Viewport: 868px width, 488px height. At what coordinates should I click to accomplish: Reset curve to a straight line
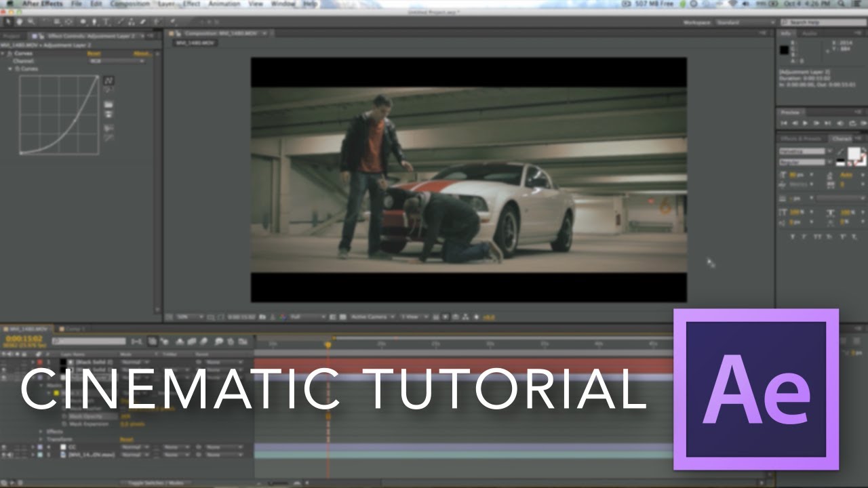108,138
